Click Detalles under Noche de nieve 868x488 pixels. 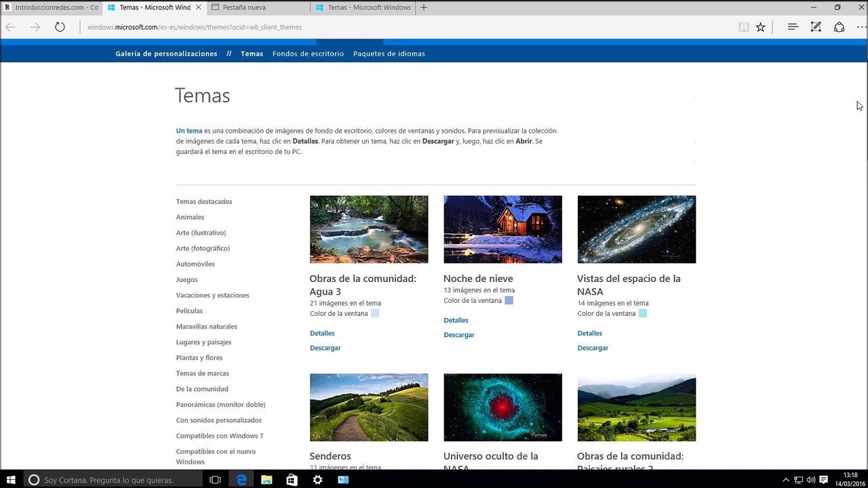(456, 320)
